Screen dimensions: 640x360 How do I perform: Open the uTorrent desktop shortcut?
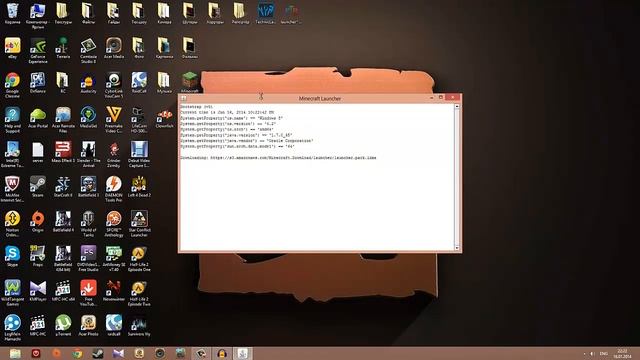pos(63,326)
